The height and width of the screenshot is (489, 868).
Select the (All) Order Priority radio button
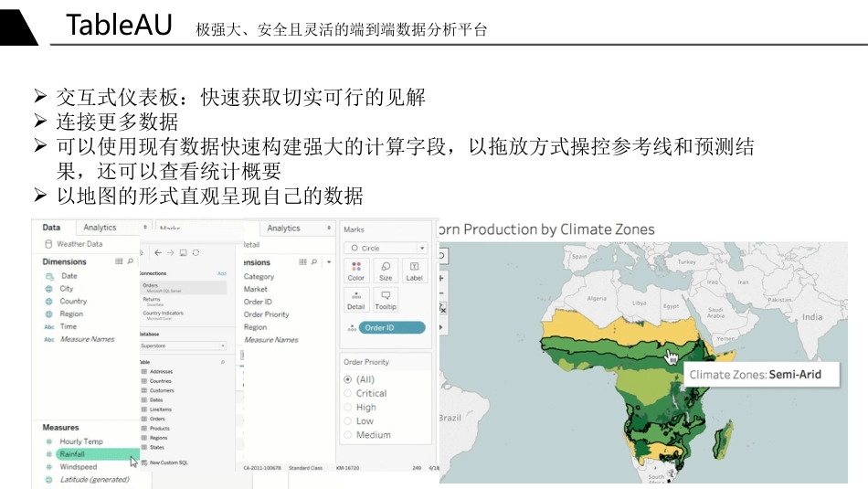click(x=348, y=379)
